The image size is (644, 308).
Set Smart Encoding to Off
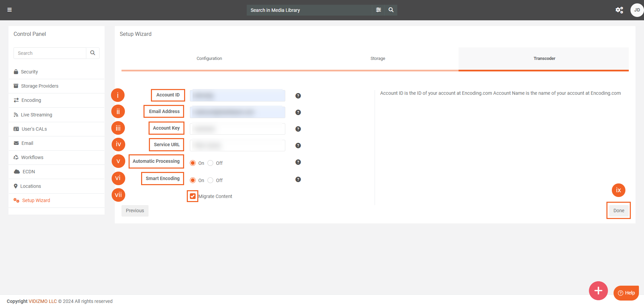pos(210,180)
